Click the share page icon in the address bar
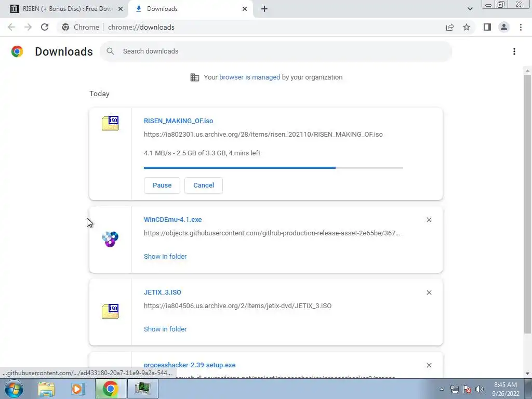The image size is (532, 399). 450,27
